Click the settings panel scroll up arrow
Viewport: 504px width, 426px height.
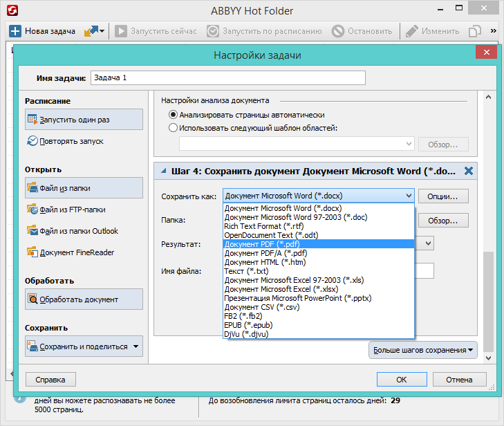coord(488,97)
